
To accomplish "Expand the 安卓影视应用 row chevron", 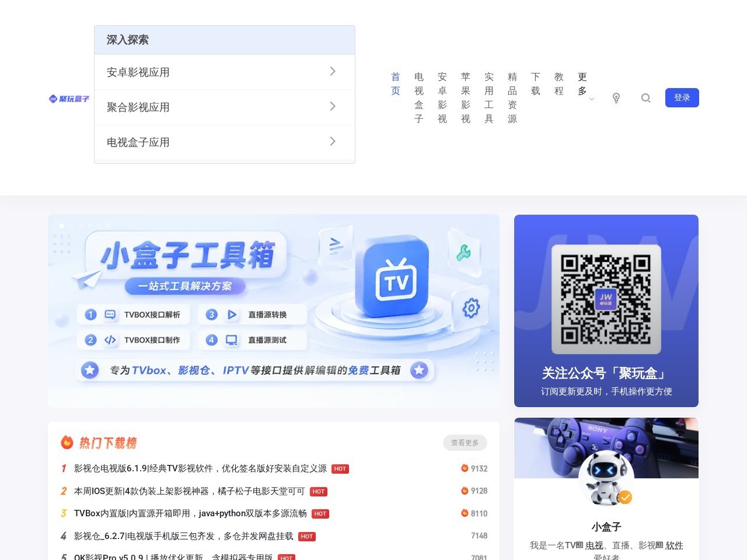I will pos(333,71).
